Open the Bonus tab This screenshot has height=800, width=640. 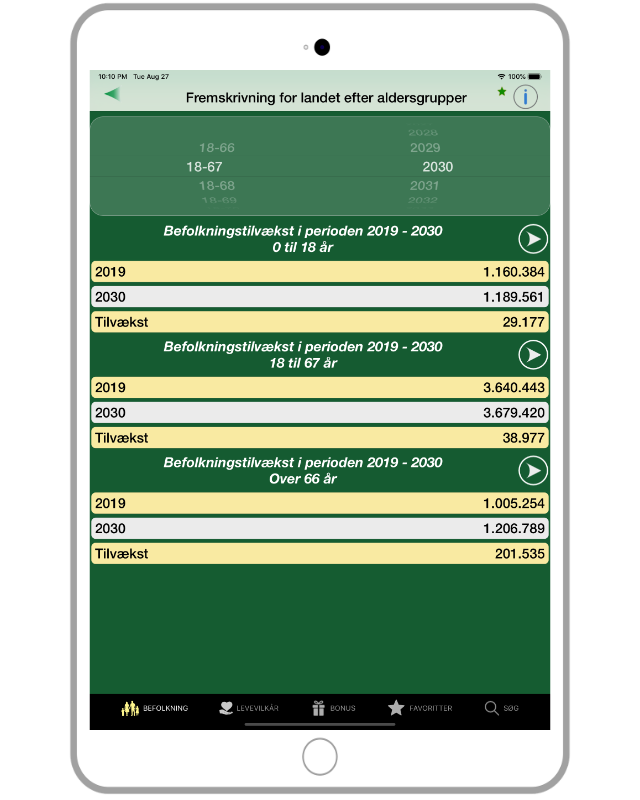coord(334,708)
